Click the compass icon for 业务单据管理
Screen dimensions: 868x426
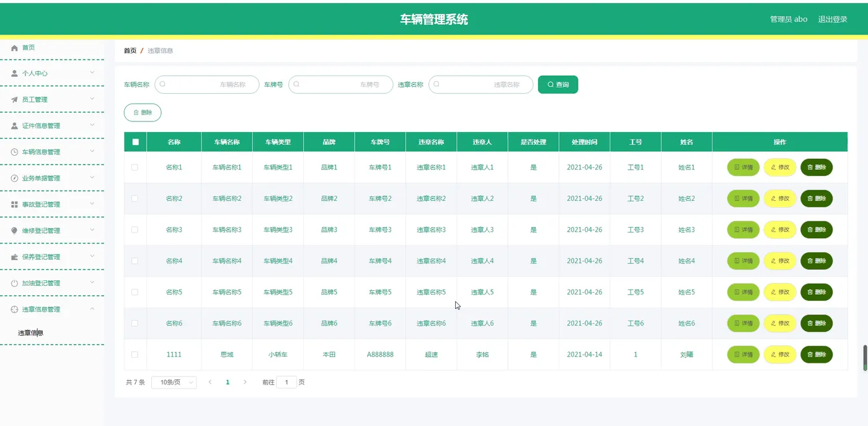[x=15, y=178]
